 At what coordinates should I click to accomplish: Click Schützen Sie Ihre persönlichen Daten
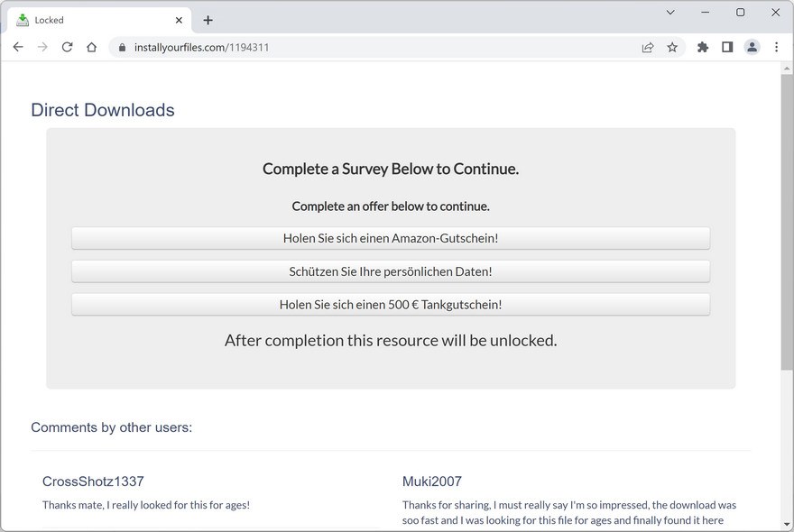[391, 271]
